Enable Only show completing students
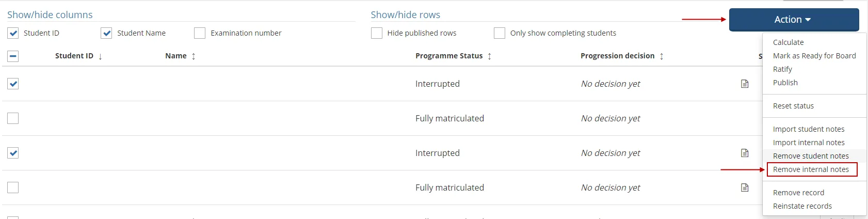 point(500,33)
